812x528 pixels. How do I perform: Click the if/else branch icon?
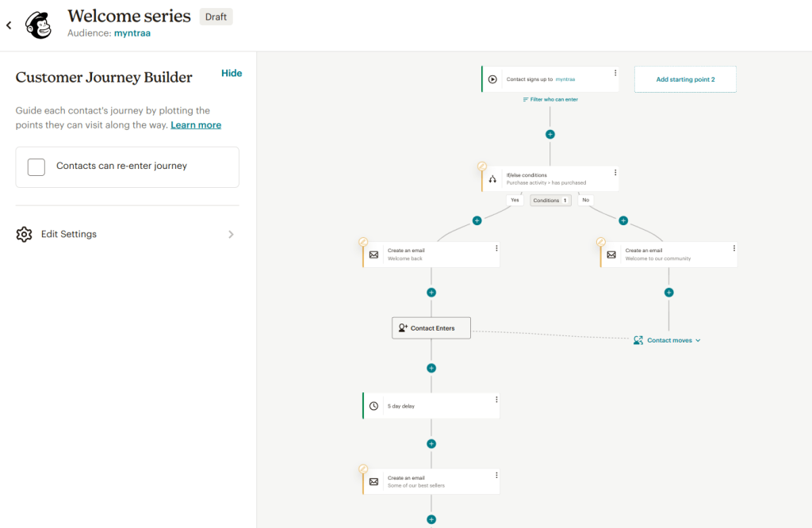click(492, 179)
